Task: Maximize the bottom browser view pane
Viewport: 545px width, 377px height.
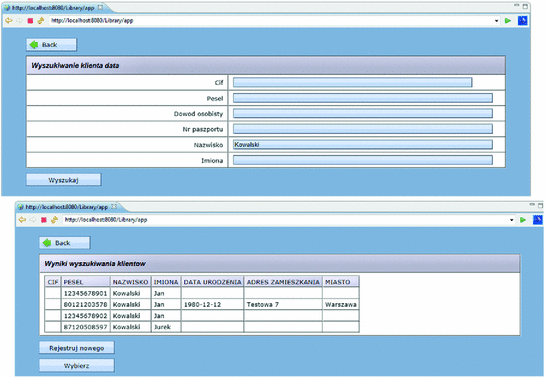Action: pyautogui.click(x=540, y=205)
